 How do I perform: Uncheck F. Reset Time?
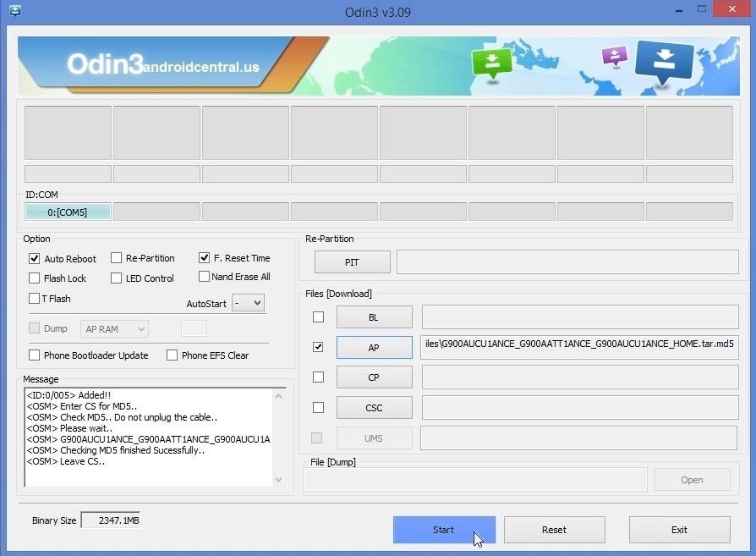click(x=204, y=258)
